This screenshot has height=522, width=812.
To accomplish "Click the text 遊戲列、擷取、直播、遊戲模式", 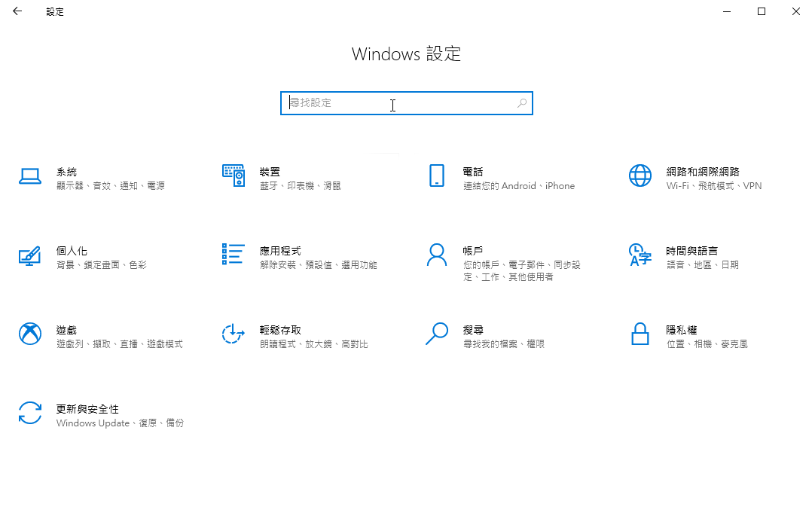I will [120, 344].
